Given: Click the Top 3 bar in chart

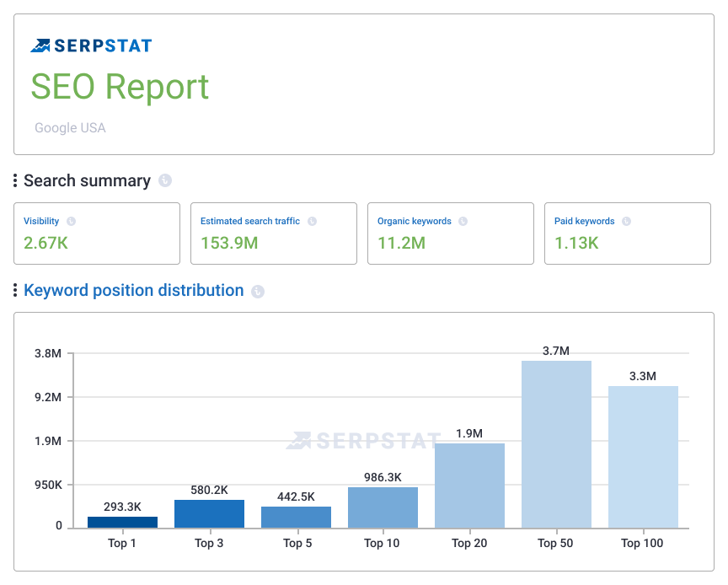Looking at the screenshot, I should [x=209, y=514].
